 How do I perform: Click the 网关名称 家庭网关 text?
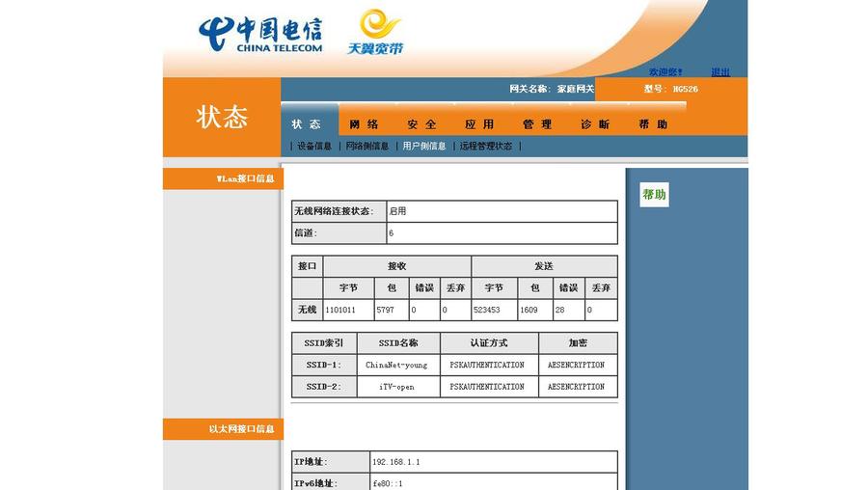click(552, 89)
